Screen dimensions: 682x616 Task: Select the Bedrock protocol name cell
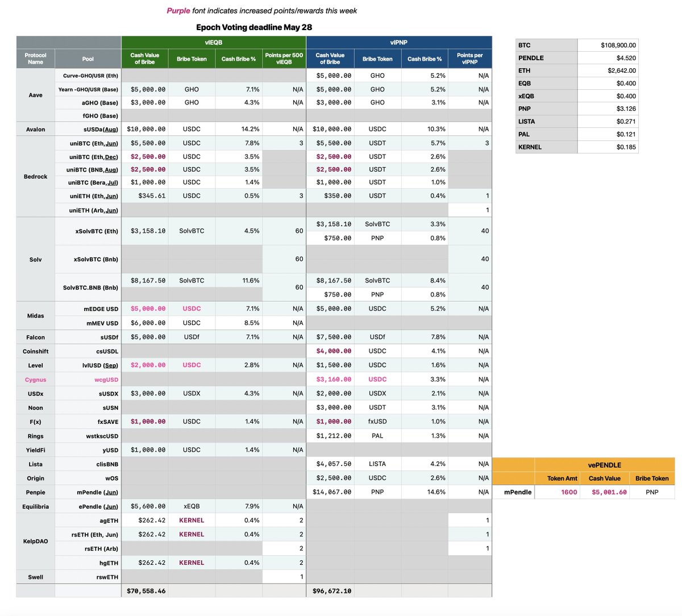[35, 177]
